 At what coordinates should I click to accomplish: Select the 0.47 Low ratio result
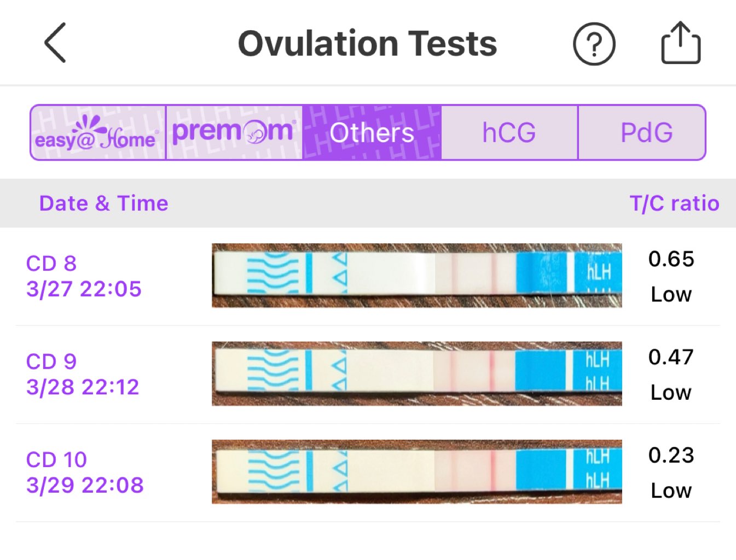point(671,374)
